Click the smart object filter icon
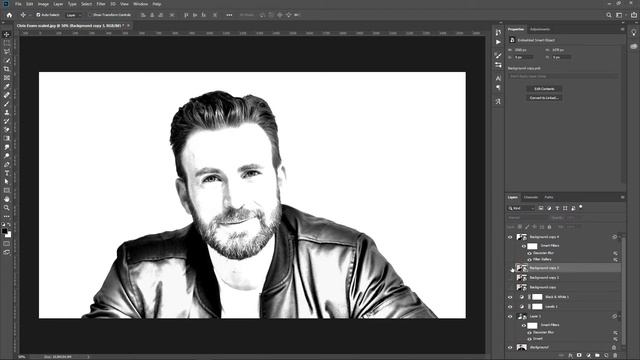Image resolution: width=640 pixels, height=360 pixels. (x=573, y=208)
